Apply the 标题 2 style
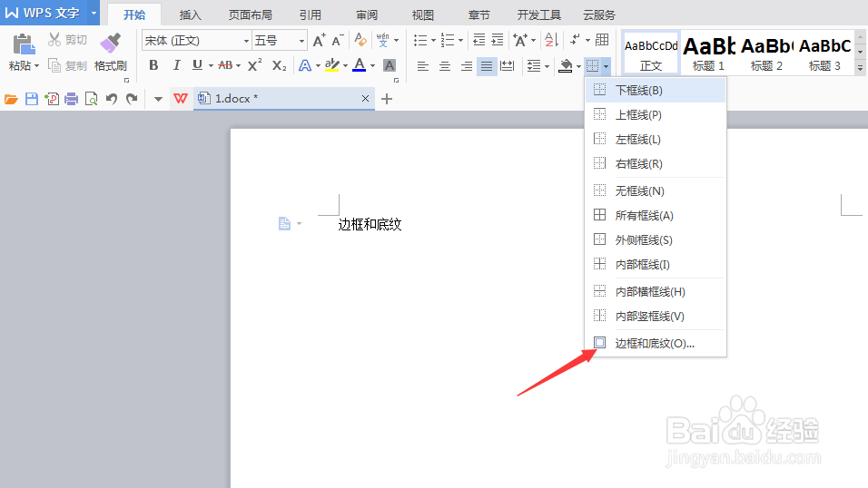This screenshot has width=868, height=488. [x=766, y=53]
